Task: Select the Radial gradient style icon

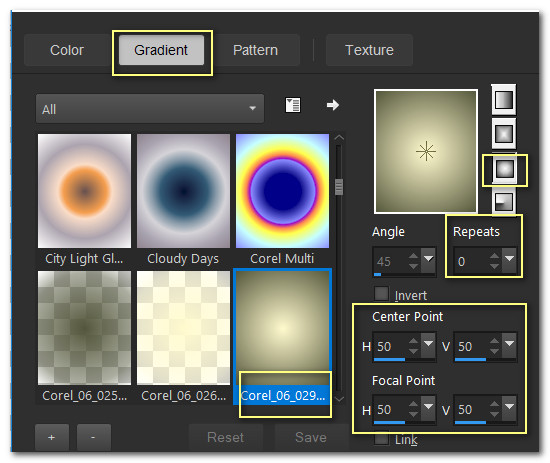Action: [504, 202]
